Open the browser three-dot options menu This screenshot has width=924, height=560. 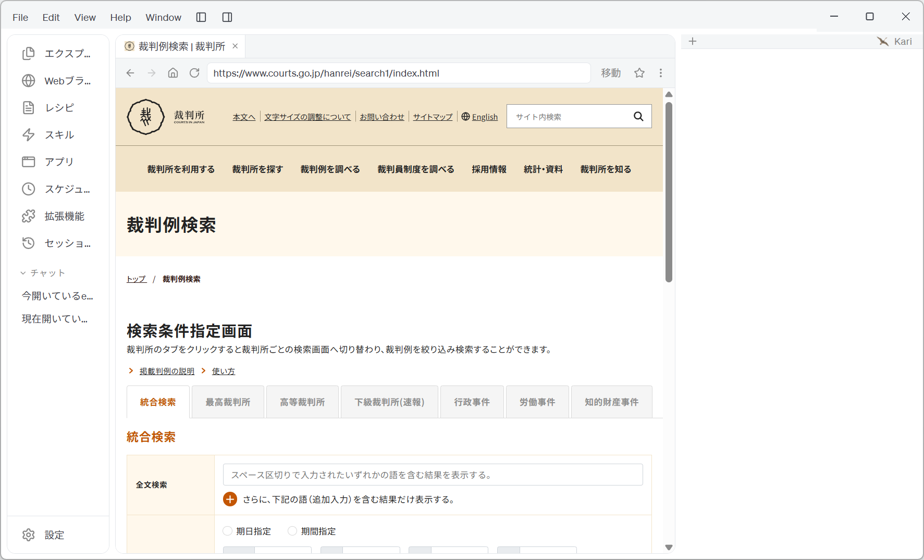(x=661, y=73)
